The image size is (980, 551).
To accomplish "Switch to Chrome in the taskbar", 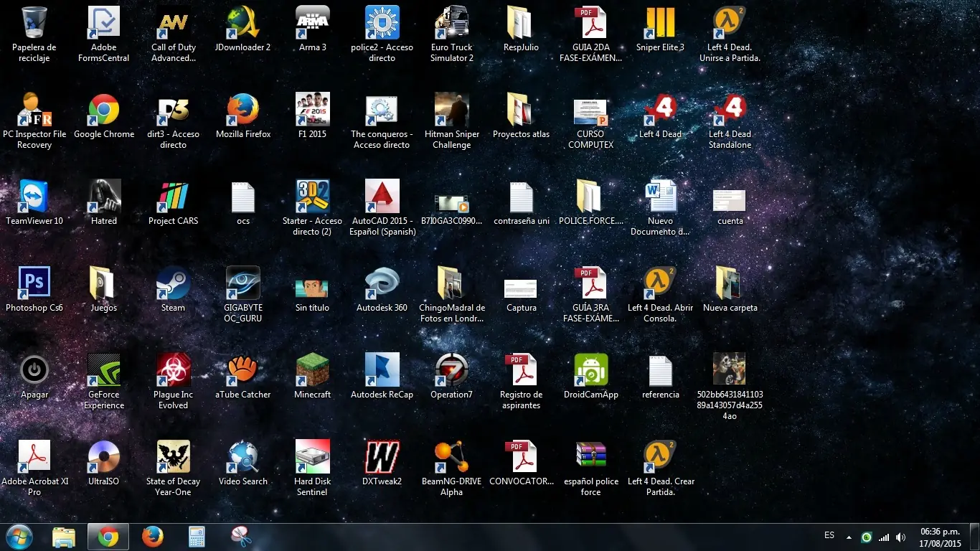I will (x=108, y=537).
